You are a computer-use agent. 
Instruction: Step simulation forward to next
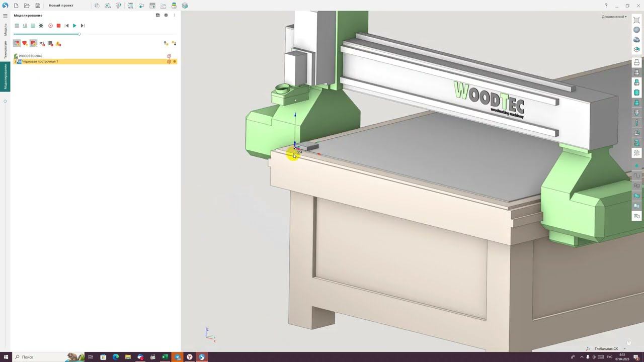(83, 26)
